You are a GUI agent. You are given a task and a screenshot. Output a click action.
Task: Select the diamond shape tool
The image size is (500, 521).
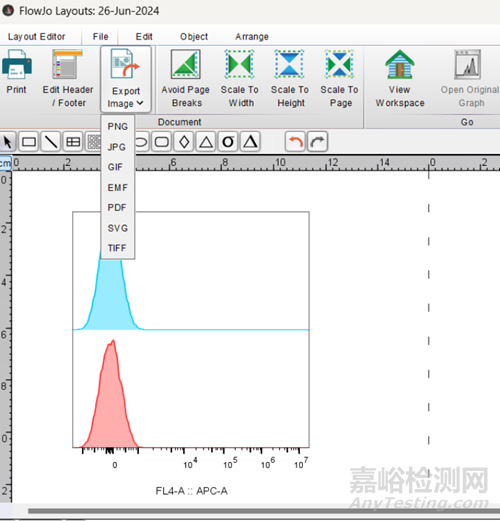pos(184,142)
